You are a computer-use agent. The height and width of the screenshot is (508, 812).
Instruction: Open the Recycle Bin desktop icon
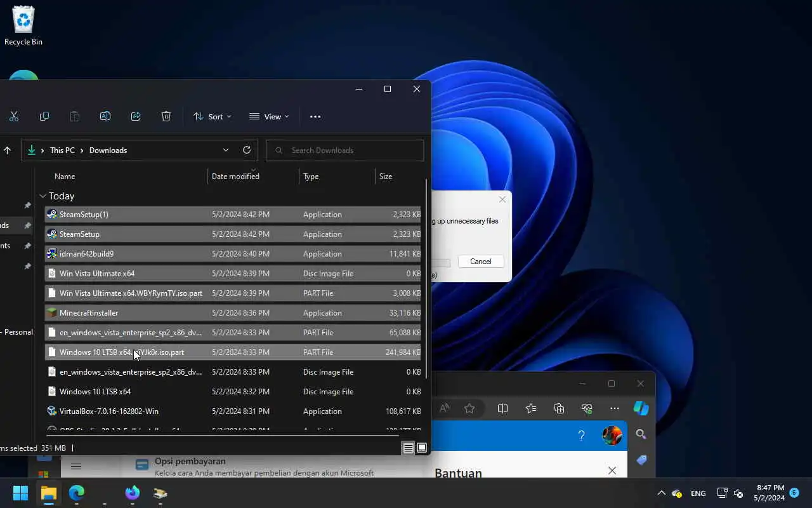click(23, 25)
